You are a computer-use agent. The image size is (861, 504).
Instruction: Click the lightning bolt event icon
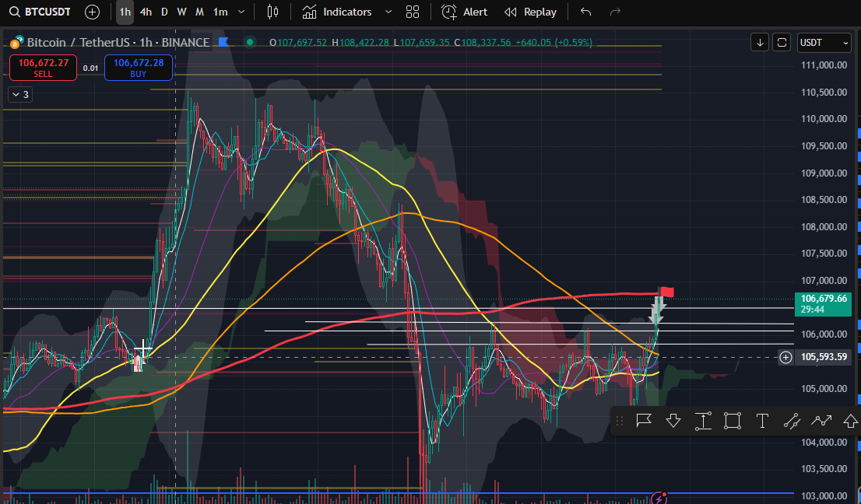659,498
